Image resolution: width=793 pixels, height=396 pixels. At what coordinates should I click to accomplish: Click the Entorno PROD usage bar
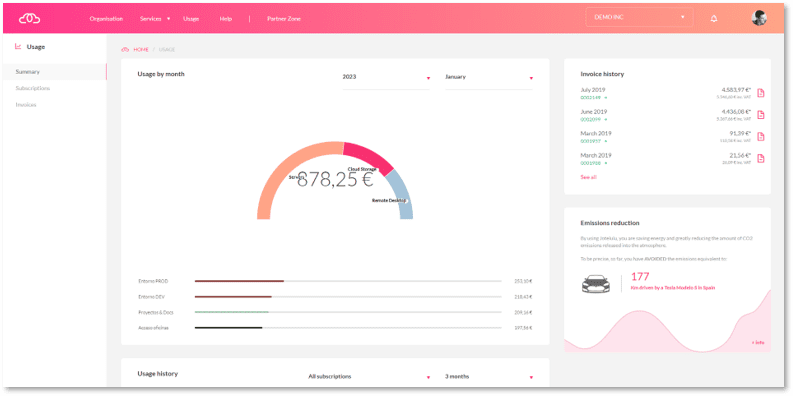click(x=348, y=281)
